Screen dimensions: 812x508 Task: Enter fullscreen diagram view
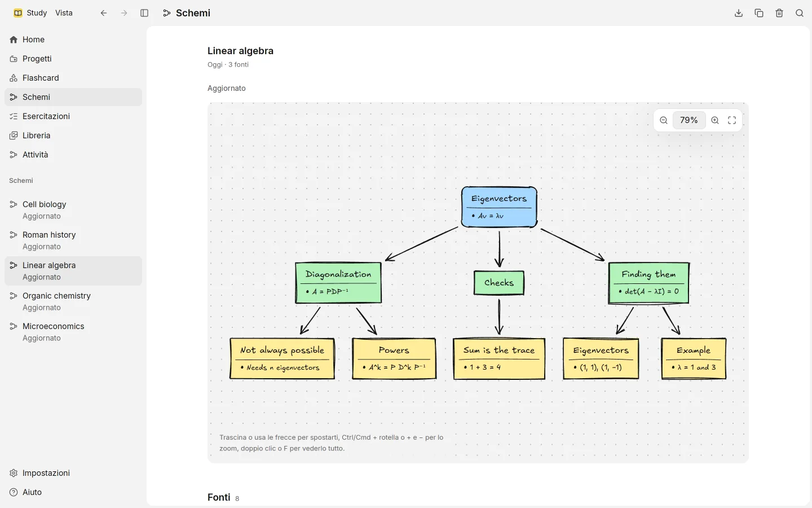click(732, 120)
